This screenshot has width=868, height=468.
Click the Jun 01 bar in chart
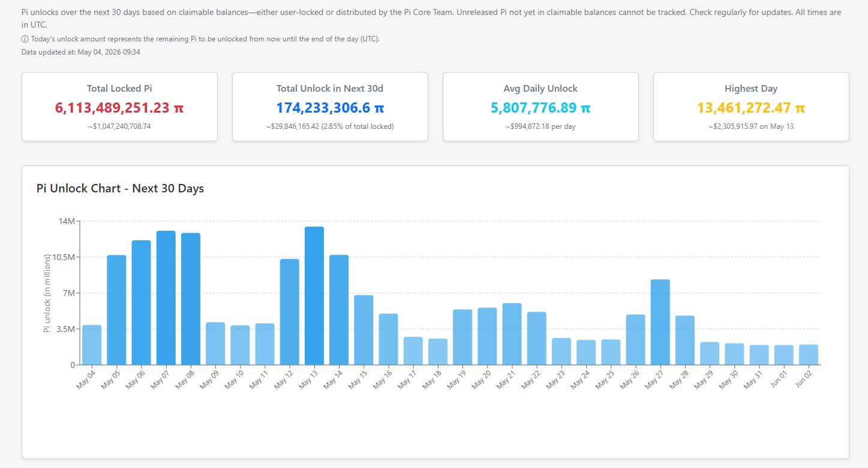(784, 355)
